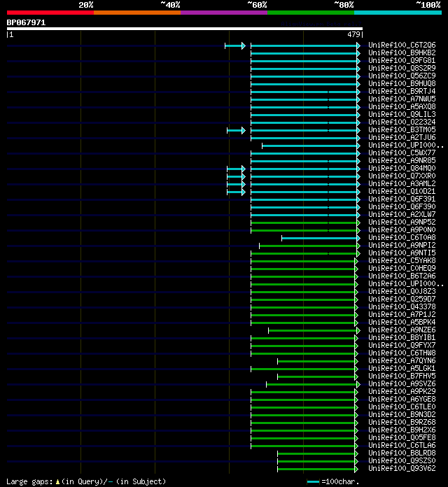
Task: Click the orange ~40% identity legend segment
Action: pyautogui.click(x=137, y=13)
